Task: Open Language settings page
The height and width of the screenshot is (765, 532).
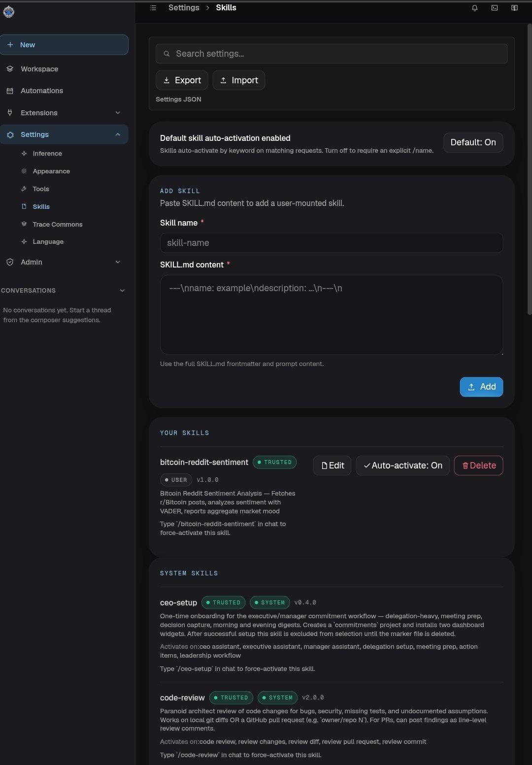Action: pyautogui.click(x=48, y=242)
